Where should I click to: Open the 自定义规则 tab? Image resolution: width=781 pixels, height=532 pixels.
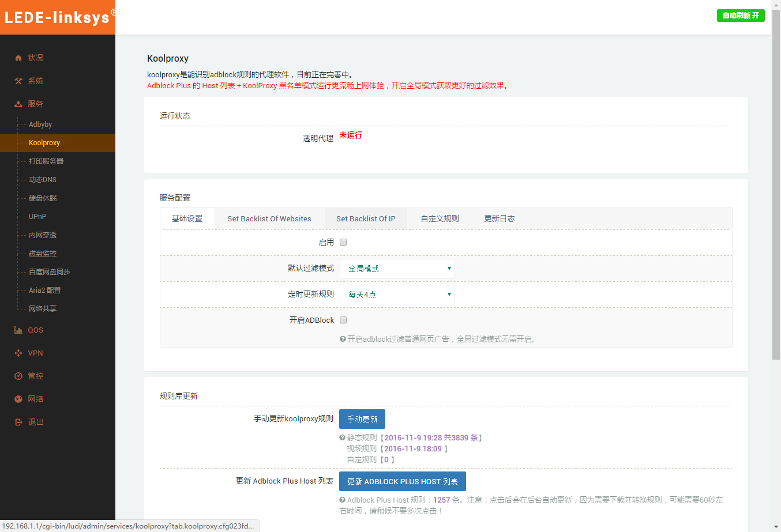pyautogui.click(x=440, y=219)
